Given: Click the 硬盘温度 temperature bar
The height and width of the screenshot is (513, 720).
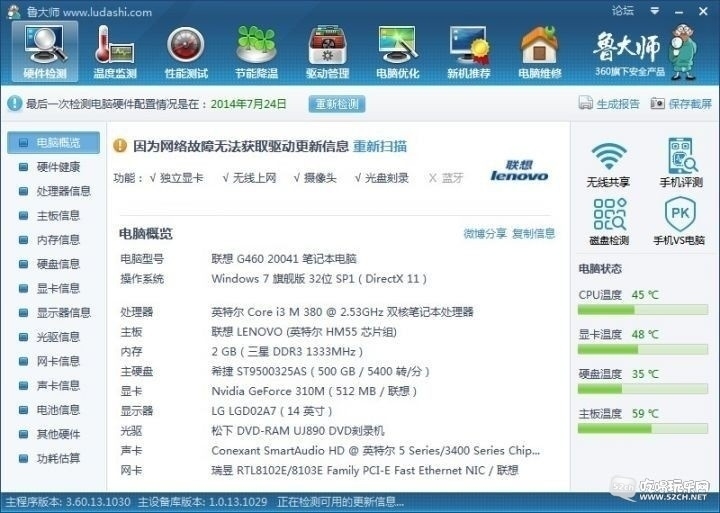Looking at the screenshot, I should point(642,389).
